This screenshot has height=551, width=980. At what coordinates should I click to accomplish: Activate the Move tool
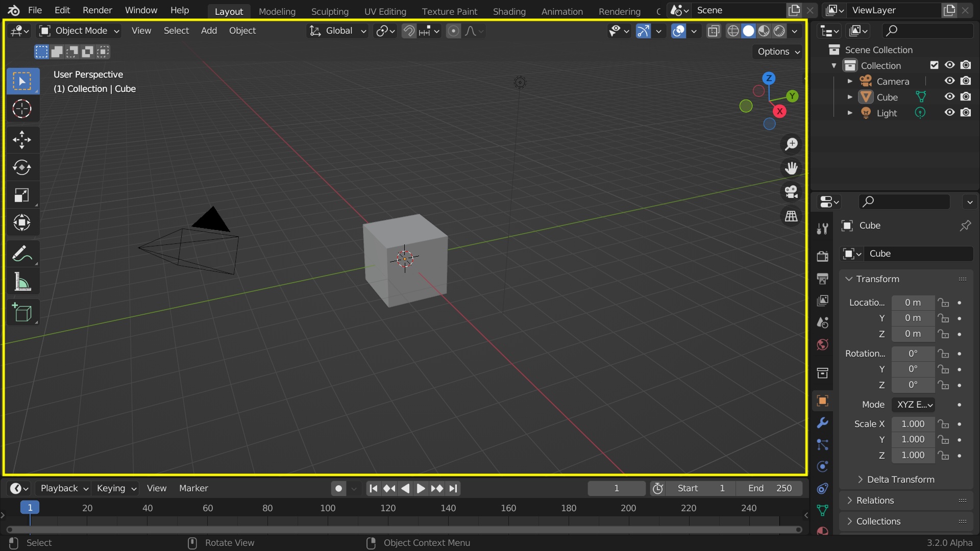tap(22, 140)
